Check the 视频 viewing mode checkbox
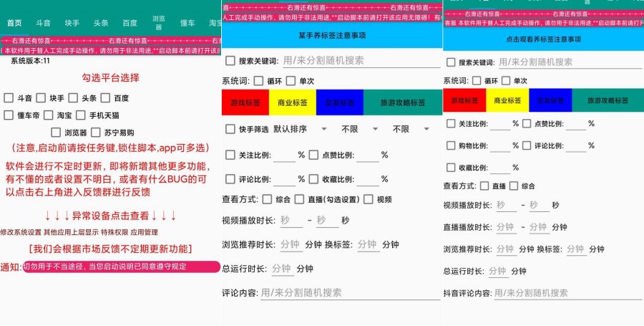 point(369,199)
